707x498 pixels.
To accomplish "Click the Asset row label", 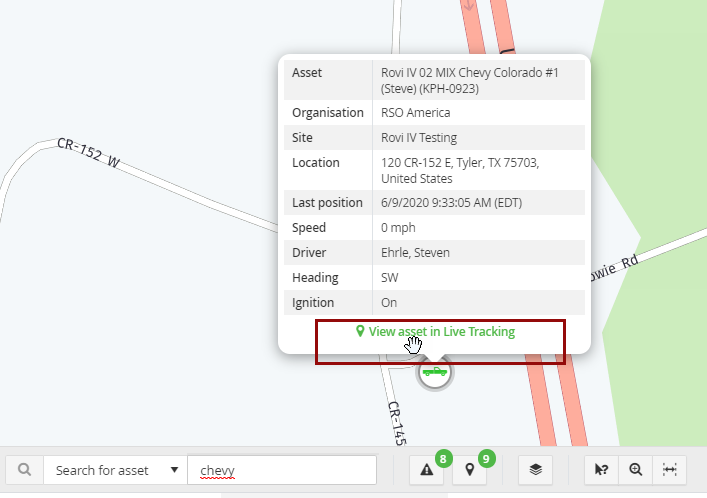I will [307, 73].
